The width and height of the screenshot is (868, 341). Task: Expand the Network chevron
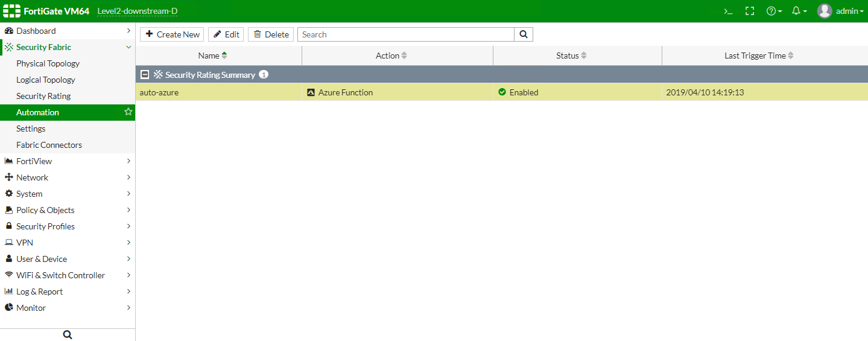pos(128,177)
